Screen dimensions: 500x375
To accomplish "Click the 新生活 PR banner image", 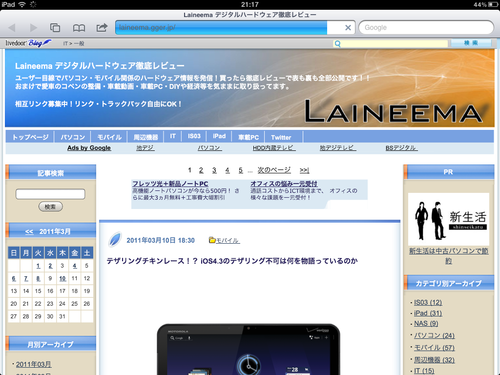I will 448,219.
